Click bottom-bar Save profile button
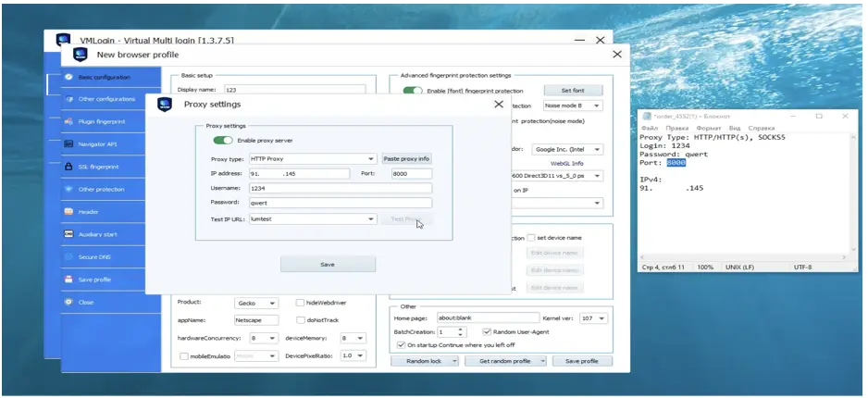Viewport: 868px width, 398px height. click(582, 361)
